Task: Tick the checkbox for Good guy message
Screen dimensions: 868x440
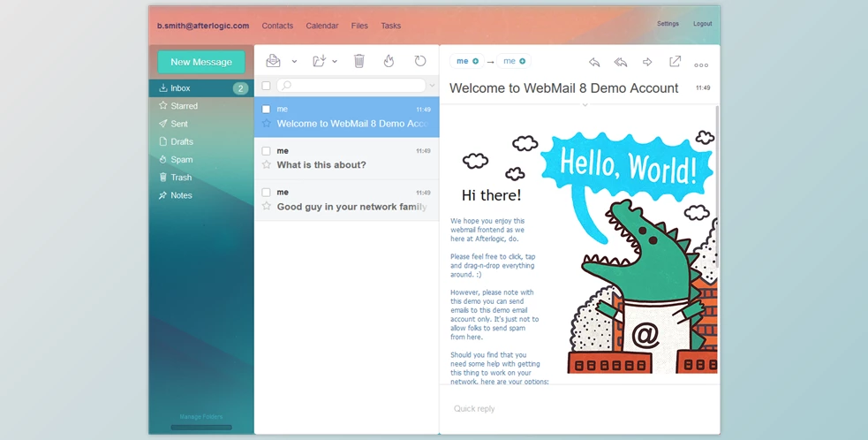Action: point(267,193)
